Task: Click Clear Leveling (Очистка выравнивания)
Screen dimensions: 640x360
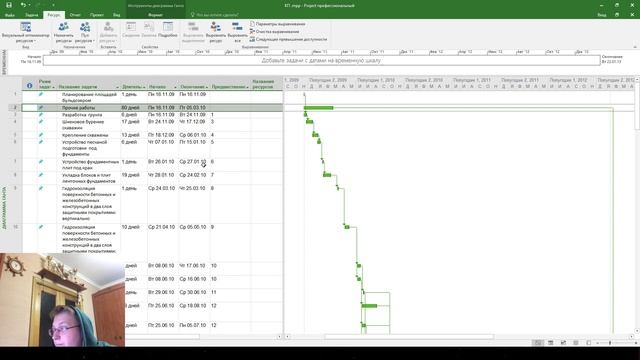Action: (274, 31)
